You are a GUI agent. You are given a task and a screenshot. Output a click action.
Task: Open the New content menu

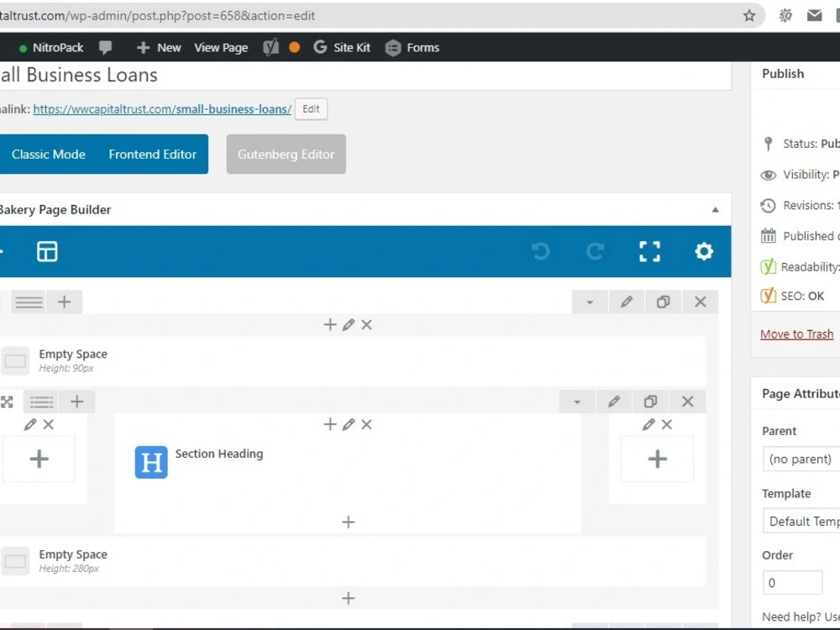click(159, 48)
